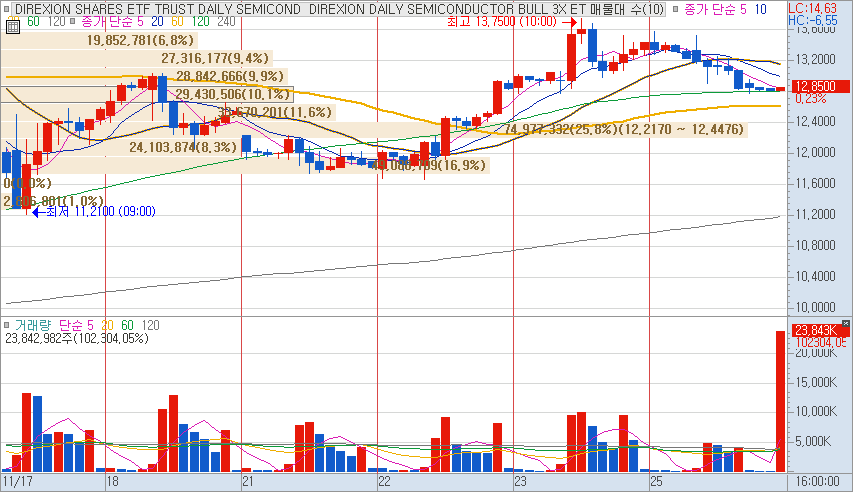Click the HC:-6,55 value
Screen dimensions: 853x492
coord(813,20)
